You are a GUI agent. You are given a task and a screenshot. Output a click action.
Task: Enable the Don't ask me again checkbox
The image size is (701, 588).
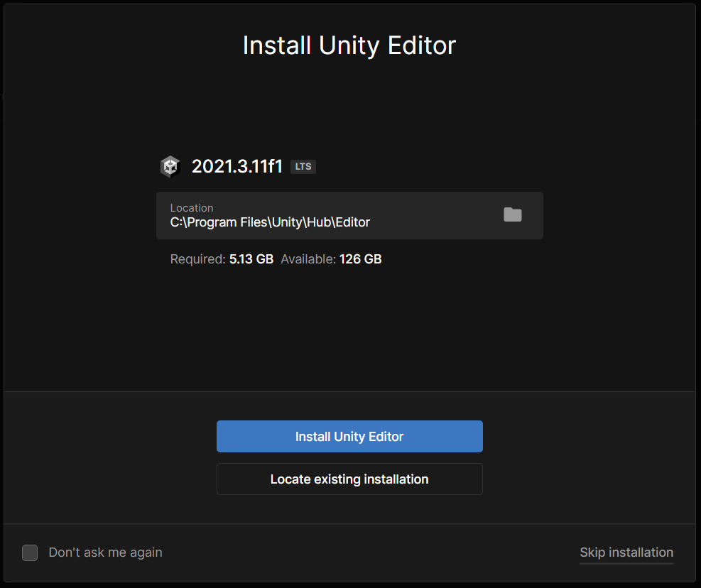click(x=30, y=552)
